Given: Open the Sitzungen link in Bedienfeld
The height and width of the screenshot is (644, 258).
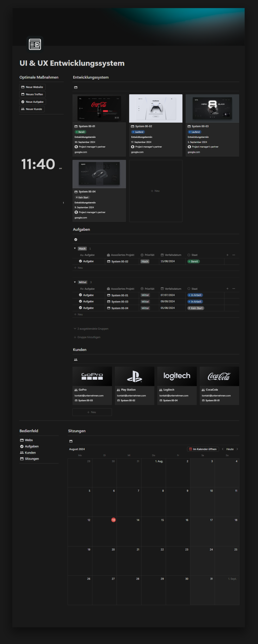Looking at the screenshot, I should click(29, 459).
